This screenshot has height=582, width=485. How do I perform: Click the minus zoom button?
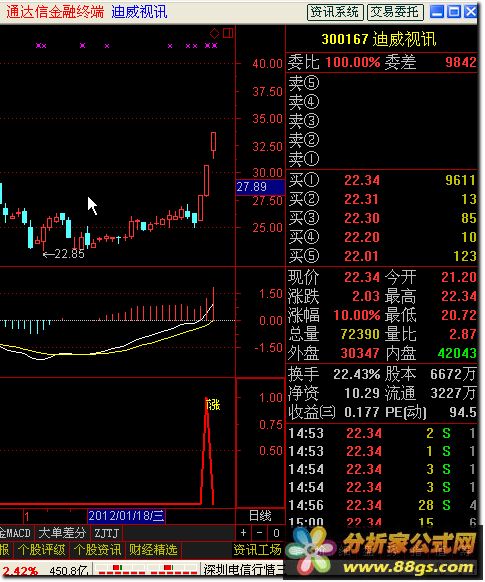(x=259, y=533)
